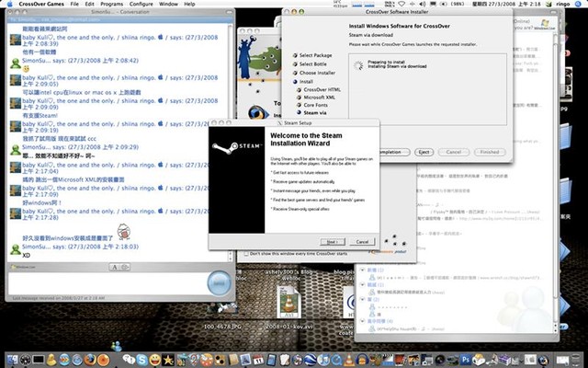Toggle 'Don't show this window' checkbox
Image resolution: width=588 pixels, height=368 pixels.
click(x=246, y=254)
